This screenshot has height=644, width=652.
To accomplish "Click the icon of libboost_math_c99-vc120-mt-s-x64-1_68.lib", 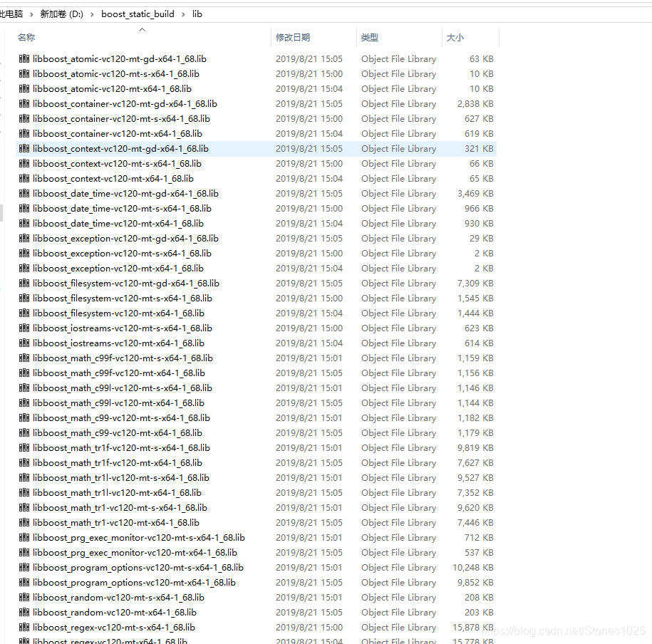I will [x=24, y=418].
